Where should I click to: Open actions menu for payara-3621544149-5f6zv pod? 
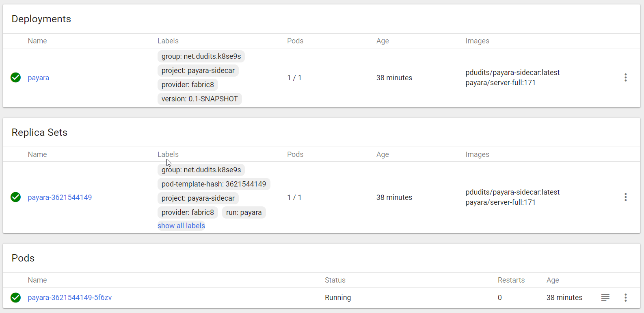(x=625, y=298)
